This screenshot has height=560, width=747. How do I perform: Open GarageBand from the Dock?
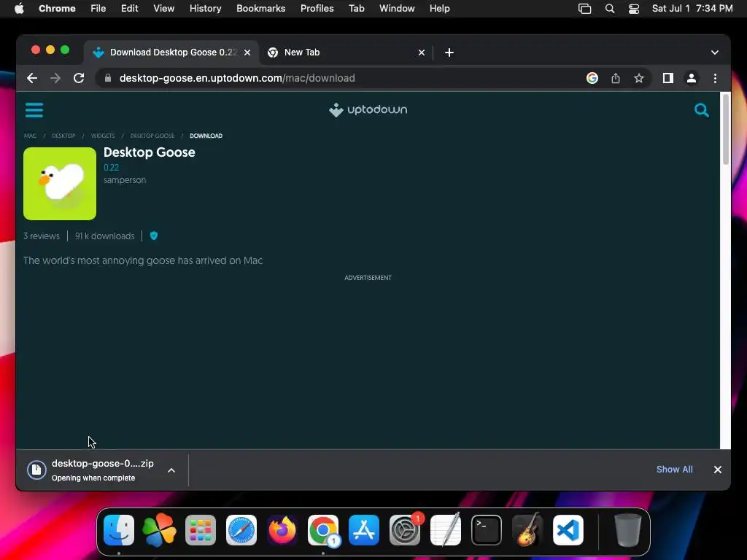click(x=527, y=530)
